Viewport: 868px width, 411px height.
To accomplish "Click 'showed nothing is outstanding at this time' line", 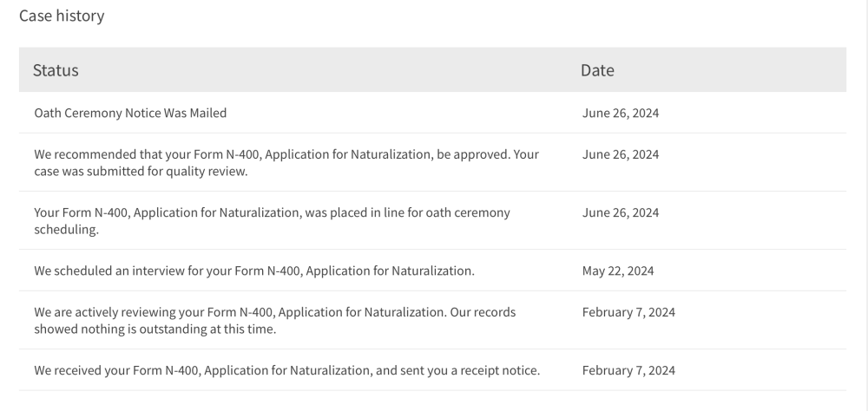I will (155, 329).
